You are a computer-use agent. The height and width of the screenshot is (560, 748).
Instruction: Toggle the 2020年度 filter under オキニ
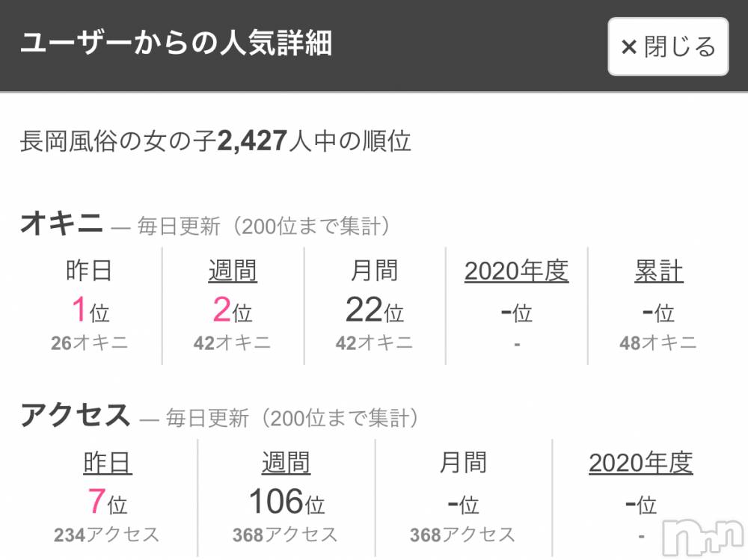518,270
